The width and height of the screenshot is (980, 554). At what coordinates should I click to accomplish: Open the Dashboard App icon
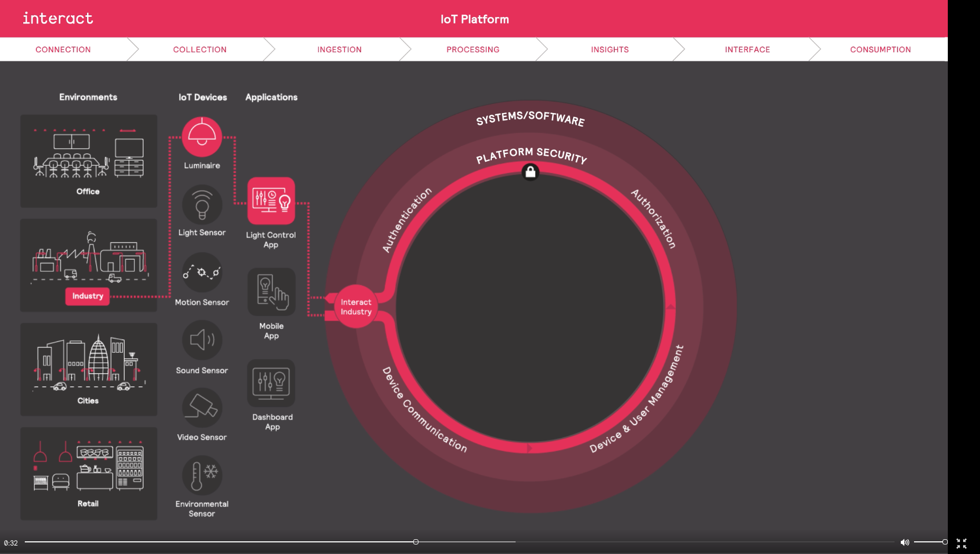pos(271,383)
